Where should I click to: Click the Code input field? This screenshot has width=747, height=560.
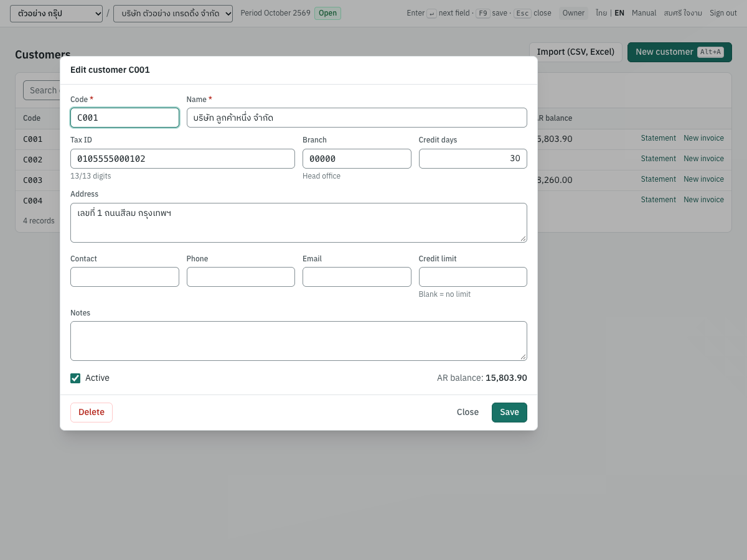(125, 118)
